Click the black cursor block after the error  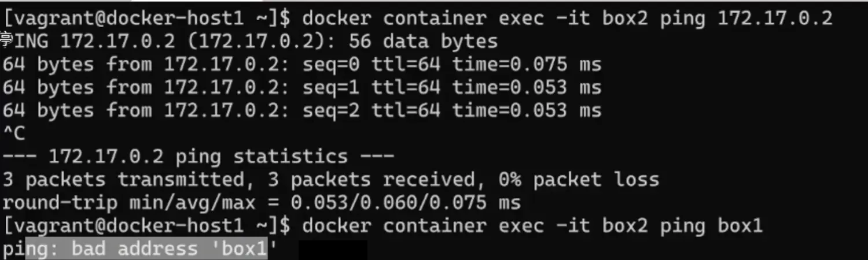pos(333,250)
